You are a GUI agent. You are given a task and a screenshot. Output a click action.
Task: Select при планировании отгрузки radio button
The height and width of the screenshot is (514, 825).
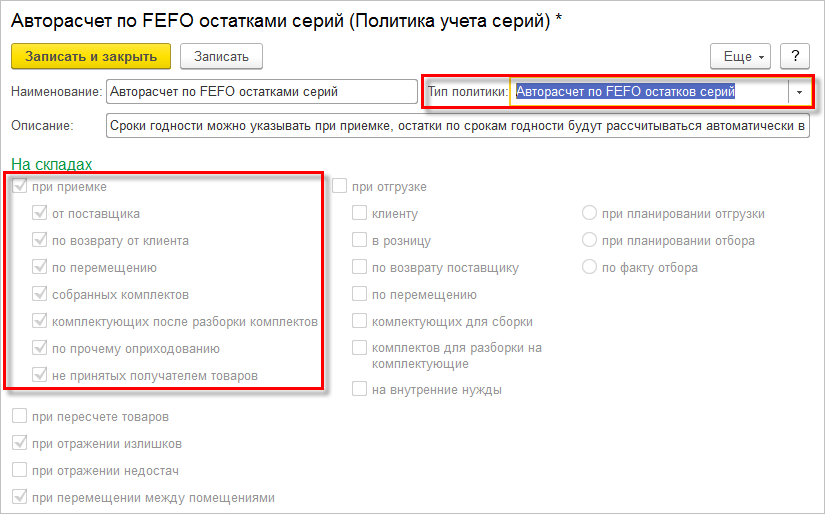click(589, 213)
